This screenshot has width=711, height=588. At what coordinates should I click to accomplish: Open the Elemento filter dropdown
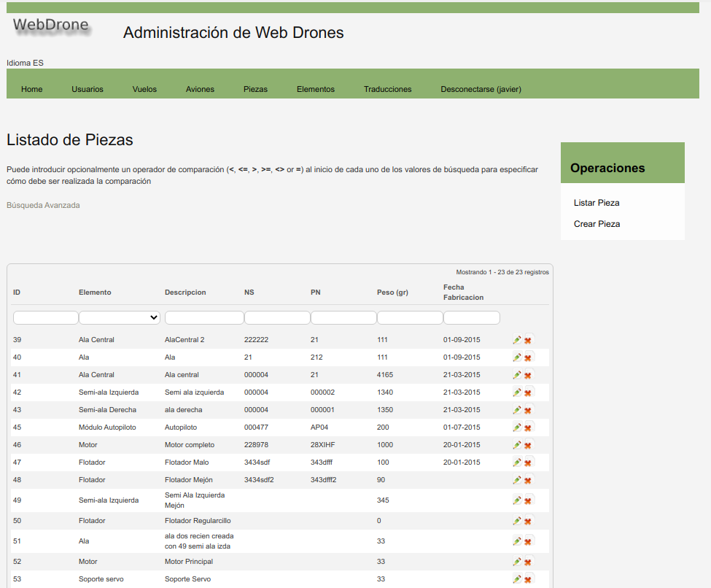120,317
